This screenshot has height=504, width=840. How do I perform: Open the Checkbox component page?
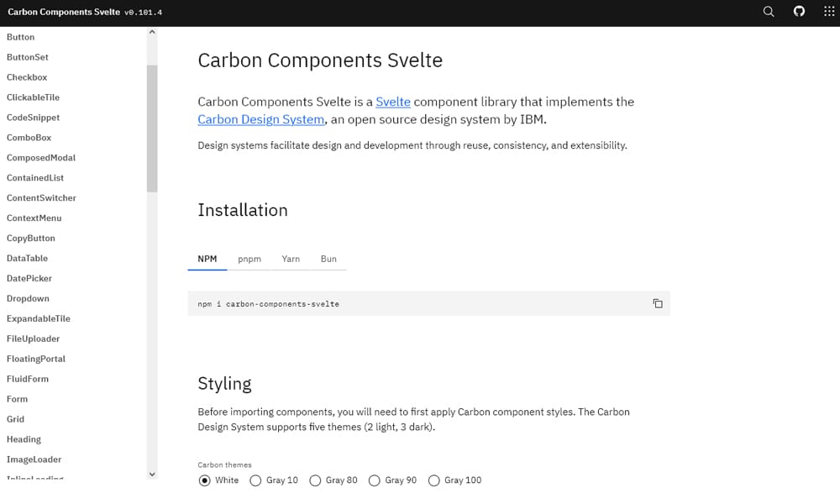pyautogui.click(x=27, y=77)
